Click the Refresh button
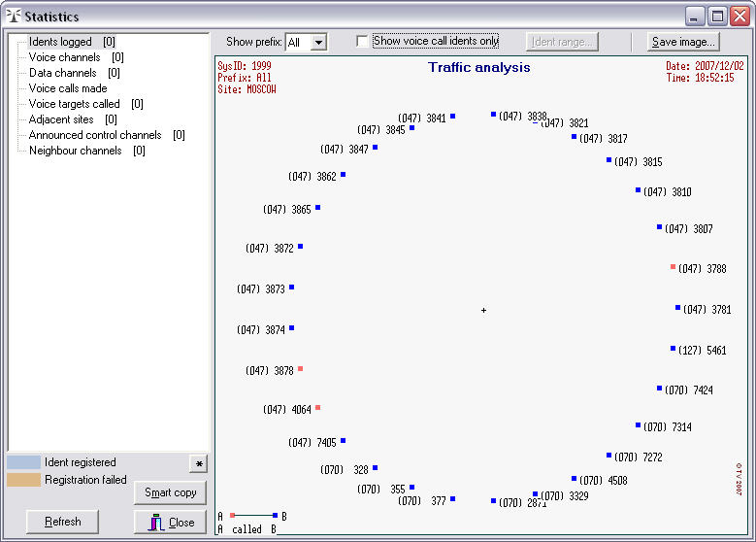The image size is (756, 542). click(x=63, y=522)
